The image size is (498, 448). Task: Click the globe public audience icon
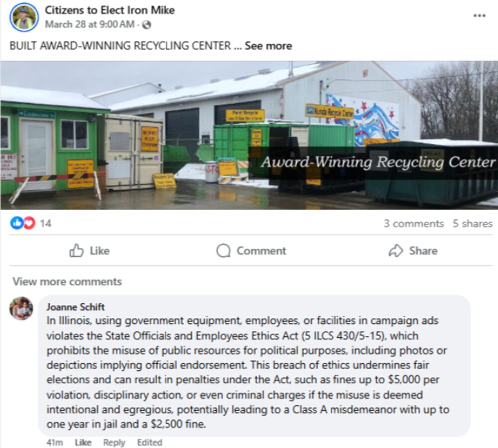tap(146, 25)
